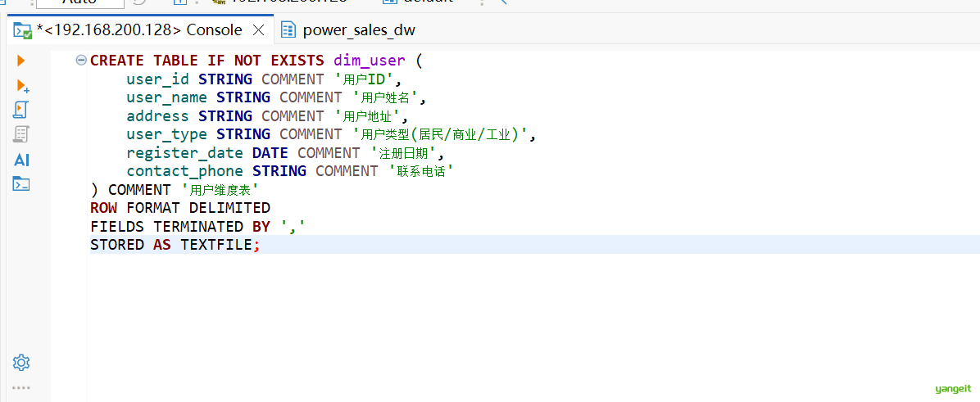Click Execute SQL in new tab icon
The width and height of the screenshot is (980, 402).
coord(22,85)
